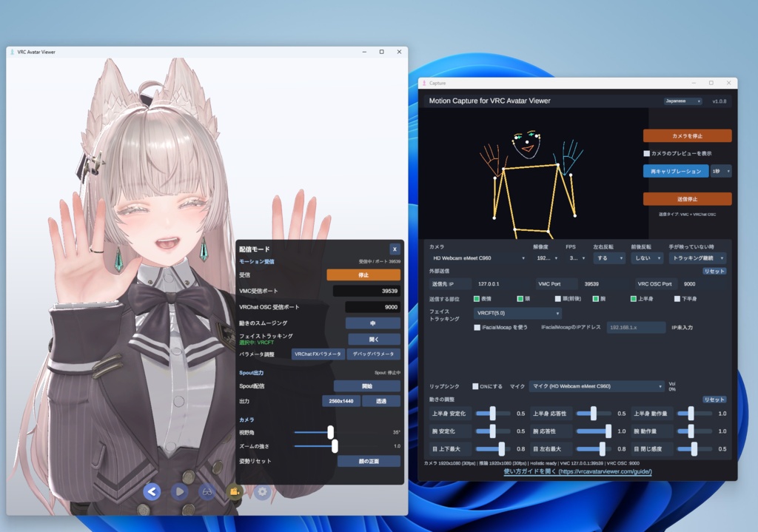Click the VMC受信ポート 39539 field
This screenshot has height=532, width=758.
tap(366, 291)
